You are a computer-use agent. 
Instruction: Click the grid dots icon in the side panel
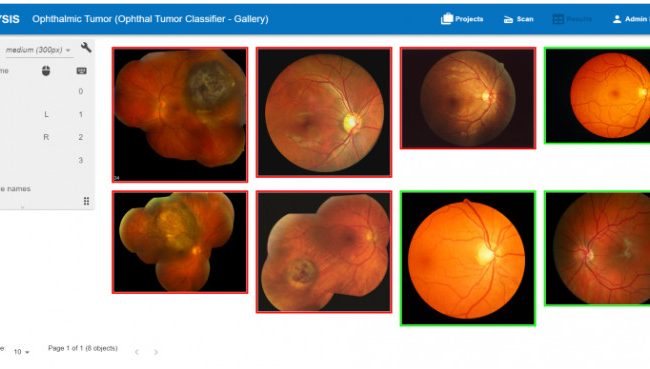click(x=86, y=201)
